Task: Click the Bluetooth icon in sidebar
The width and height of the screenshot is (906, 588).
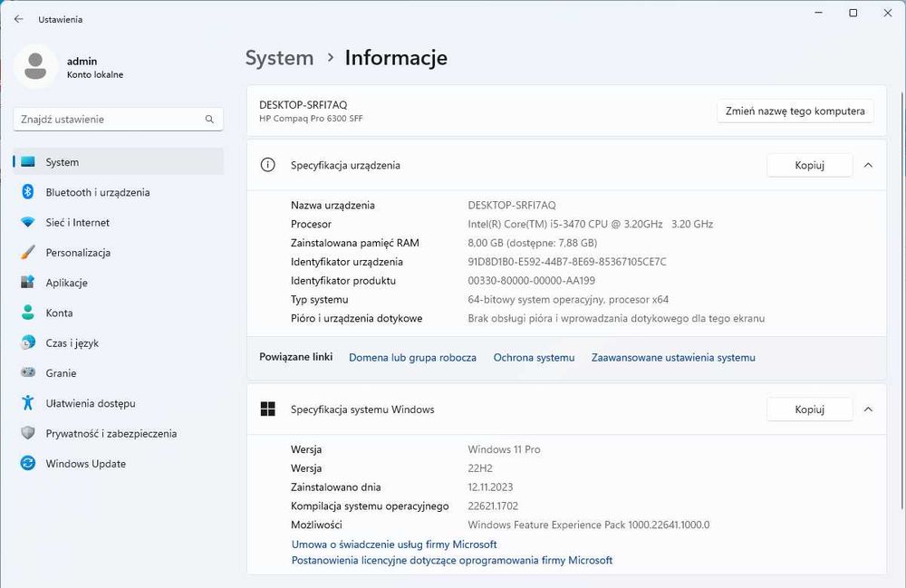Action: click(x=28, y=192)
